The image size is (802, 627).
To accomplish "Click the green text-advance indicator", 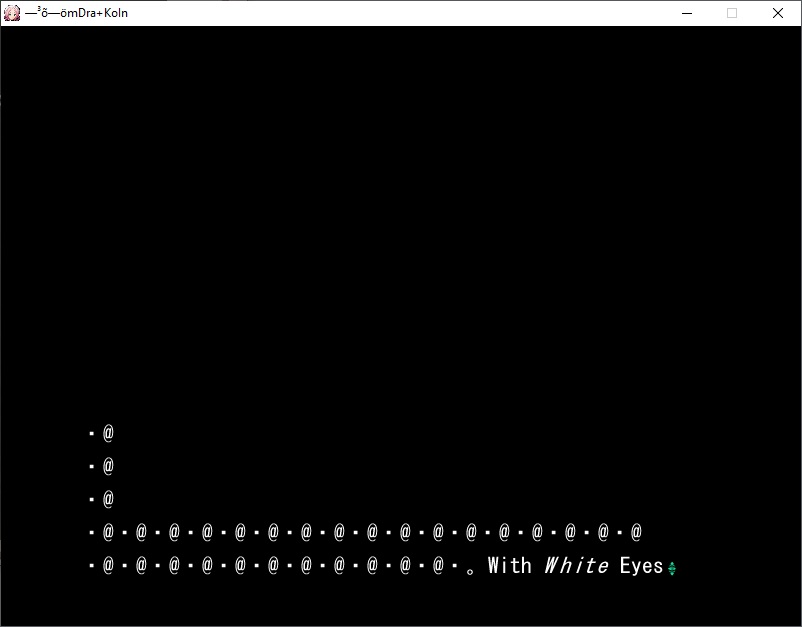I will point(672,568).
